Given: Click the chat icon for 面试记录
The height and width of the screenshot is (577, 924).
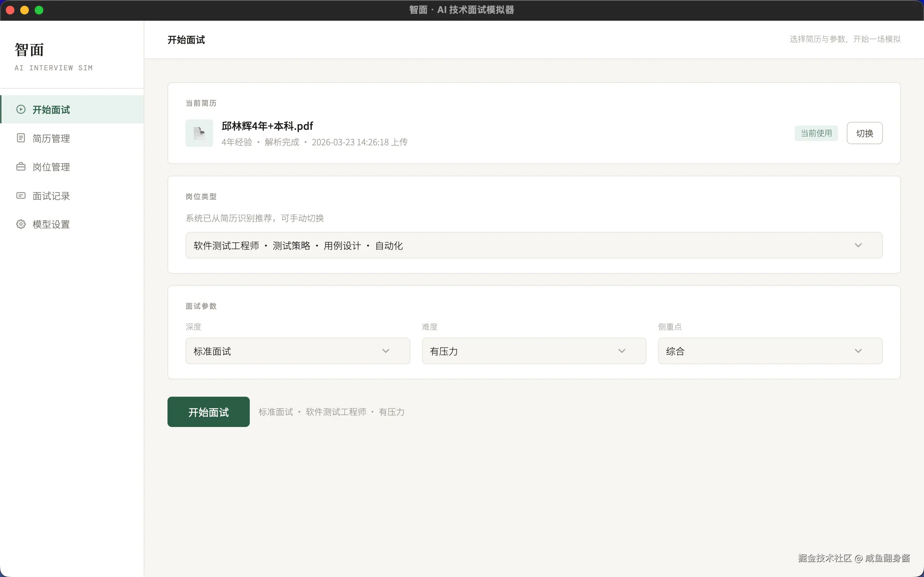Looking at the screenshot, I should point(21,195).
